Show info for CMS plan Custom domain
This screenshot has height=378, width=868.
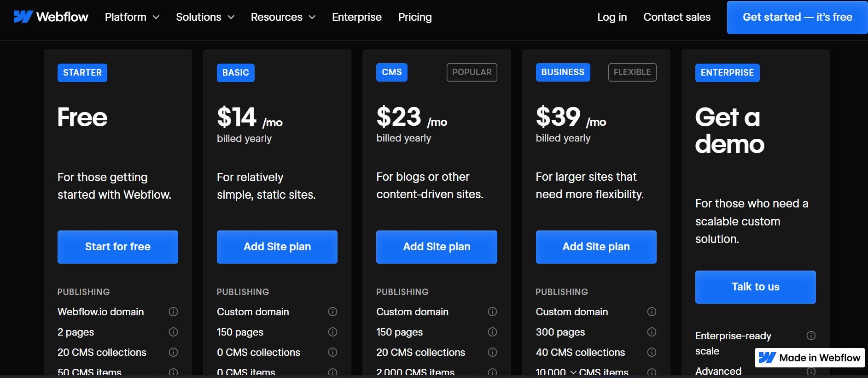pos(492,312)
